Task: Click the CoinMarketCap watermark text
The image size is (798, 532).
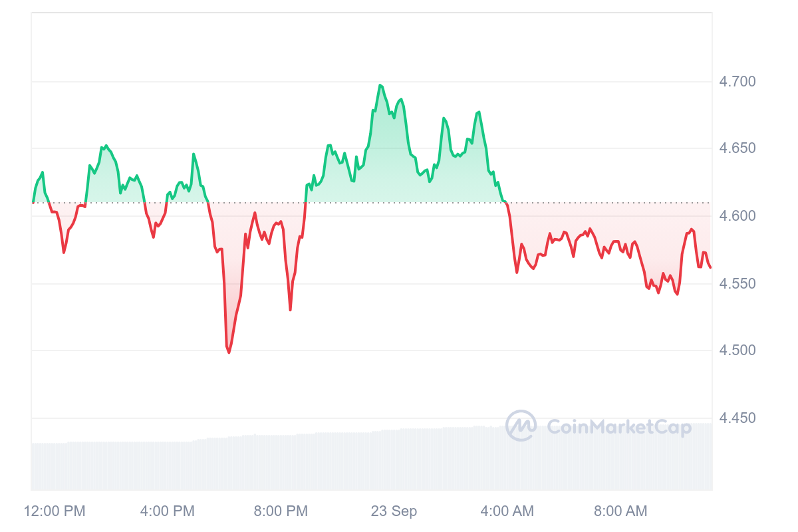Action: (619, 427)
